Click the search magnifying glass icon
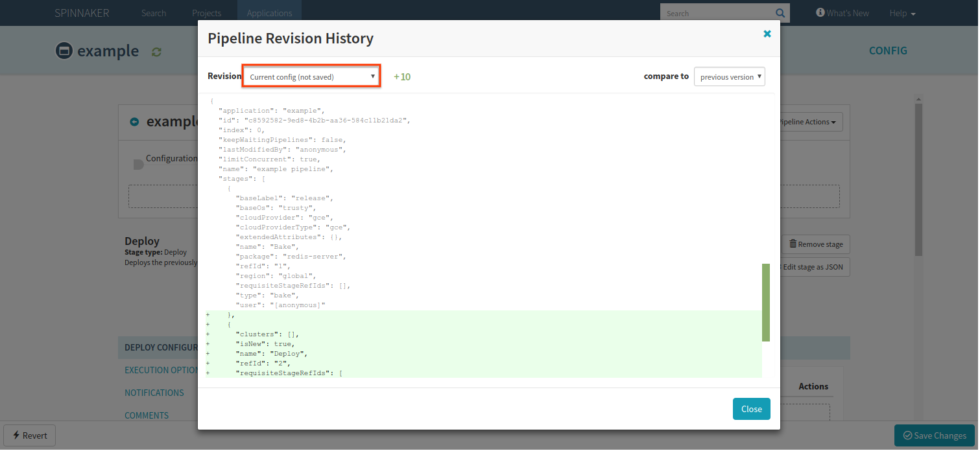Viewport: 980px width, 451px height. click(780, 12)
